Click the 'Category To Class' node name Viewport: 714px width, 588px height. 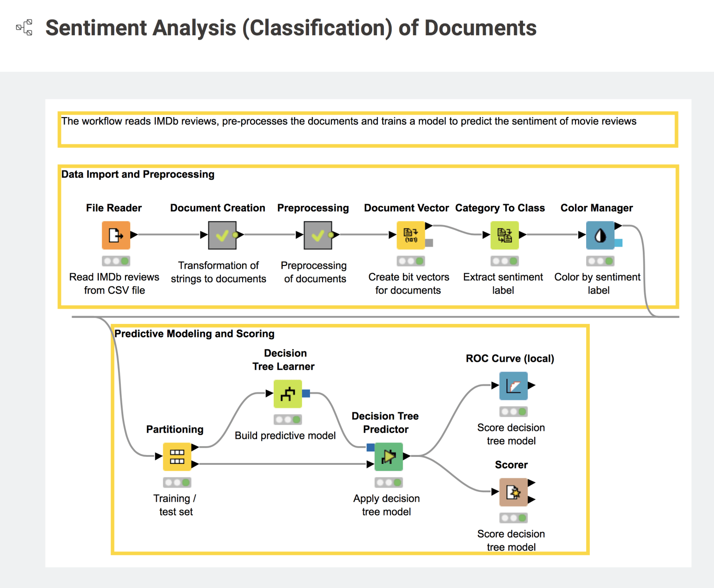point(500,208)
